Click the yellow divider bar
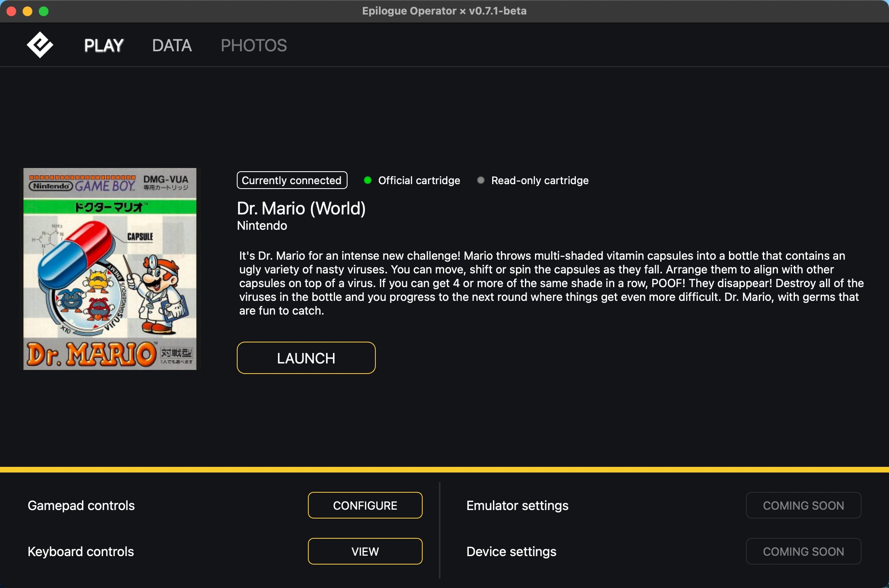 click(444, 470)
